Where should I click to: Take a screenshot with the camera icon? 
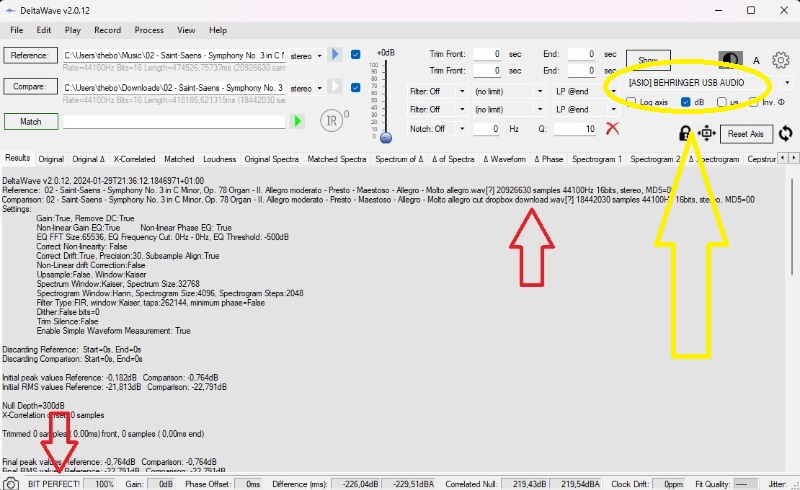(11, 484)
